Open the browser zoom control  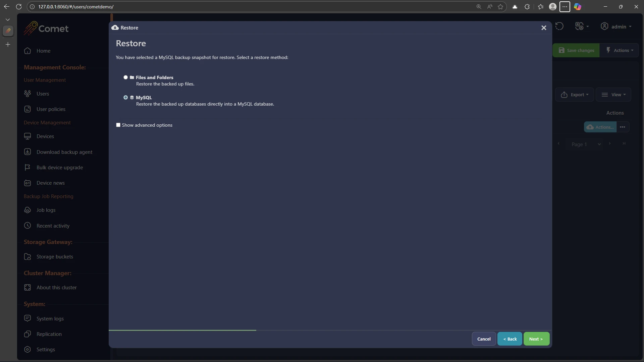[x=479, y=7]
